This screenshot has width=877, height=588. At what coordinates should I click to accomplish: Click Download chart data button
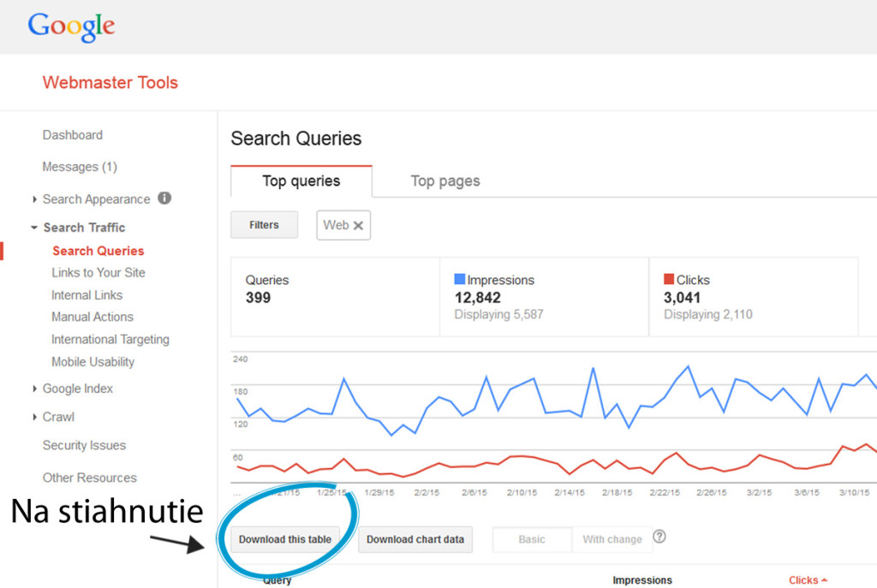pos(415,539)
